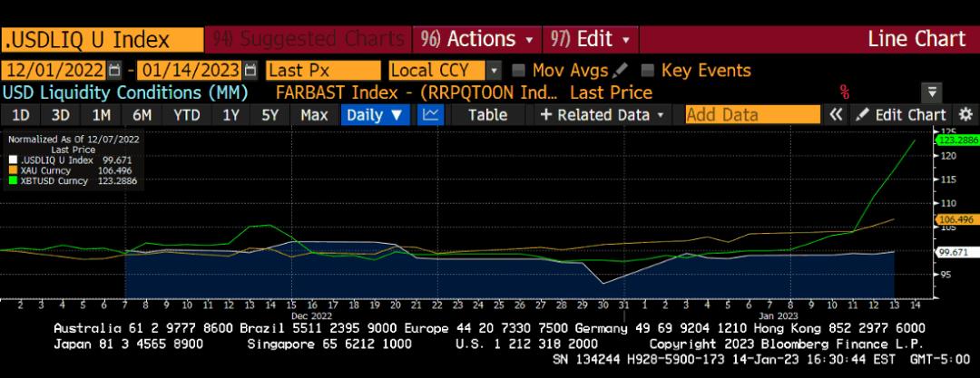
Task: Enable the Key Events checkbox
Action: tap(647, 71)
